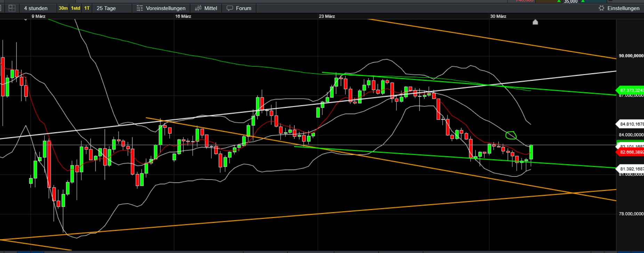Click the 35,000 value in the top strip

click(x=571, y=1)
